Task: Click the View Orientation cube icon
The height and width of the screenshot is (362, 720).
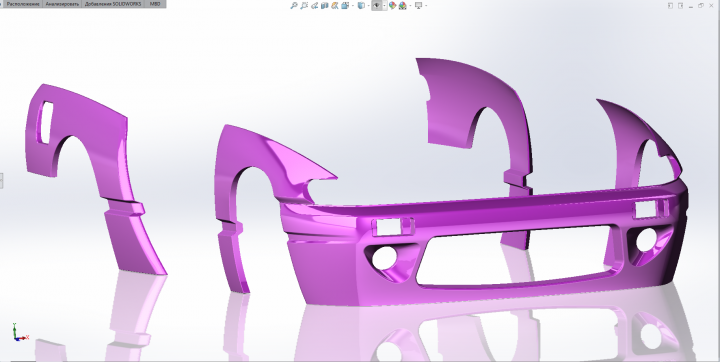Action: (345, 6)
